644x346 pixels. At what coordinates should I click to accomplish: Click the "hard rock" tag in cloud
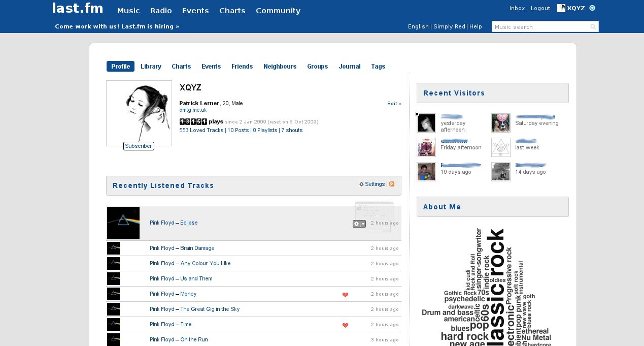464,336
